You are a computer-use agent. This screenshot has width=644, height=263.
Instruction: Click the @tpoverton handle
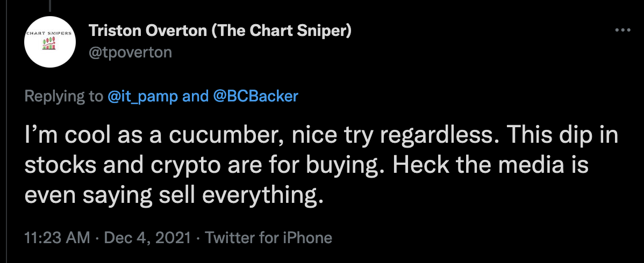(x=130, y=52)
